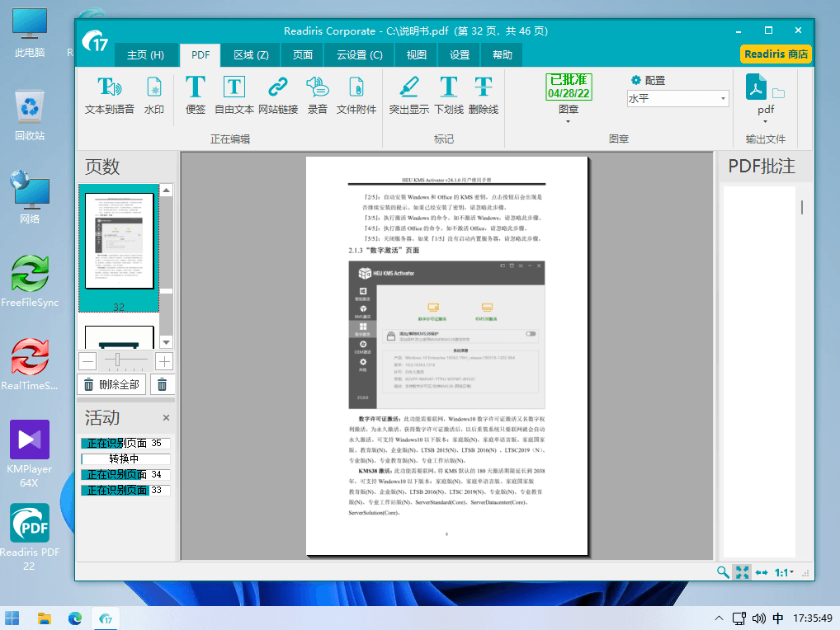Open Readiris PDF 22 desktop shortcut
This screenshot has height=630, width=840.
point(30,538)
